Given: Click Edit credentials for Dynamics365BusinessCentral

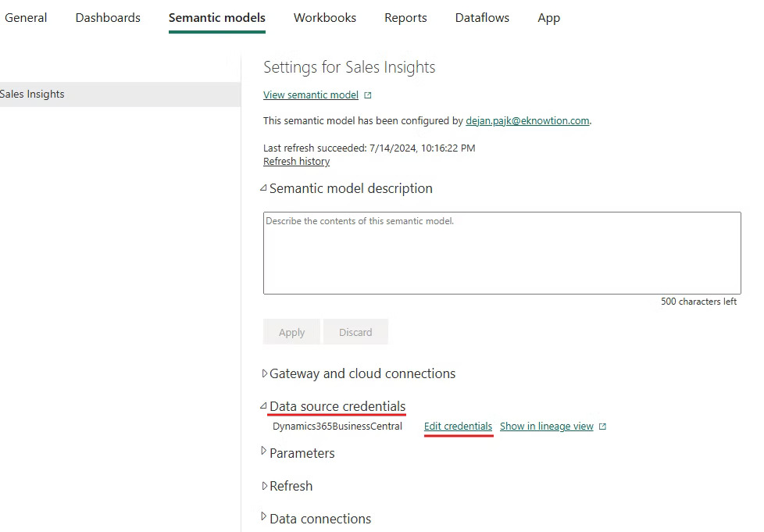Looking at the screenshot, I should (458, 426).
